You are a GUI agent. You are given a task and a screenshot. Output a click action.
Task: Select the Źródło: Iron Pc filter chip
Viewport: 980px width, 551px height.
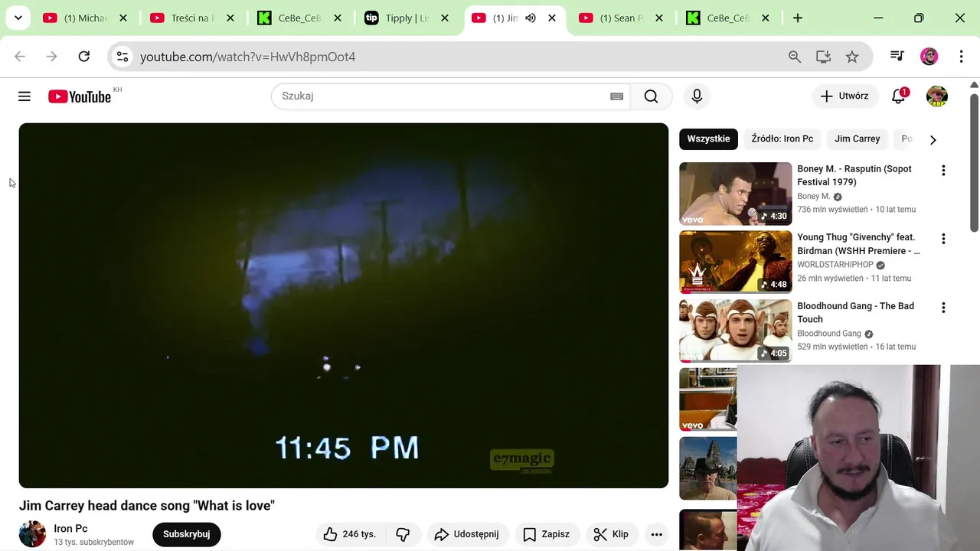(x=782, y=139)
